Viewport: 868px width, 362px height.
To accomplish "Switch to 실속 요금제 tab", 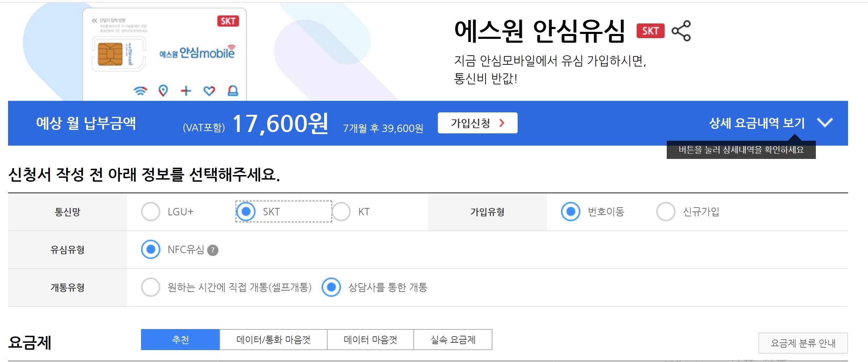I will pyautogui.click(x=453, y=340).
